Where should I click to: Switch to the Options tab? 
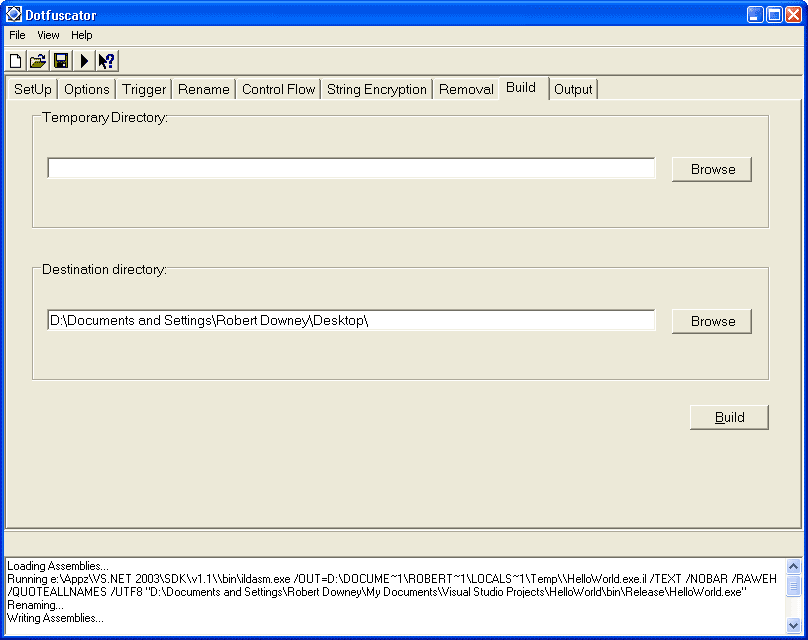pos(87,89)
